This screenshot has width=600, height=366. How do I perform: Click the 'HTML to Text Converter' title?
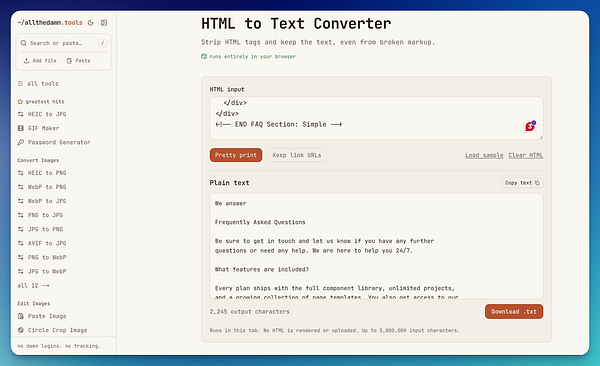(x=296, y=23)
